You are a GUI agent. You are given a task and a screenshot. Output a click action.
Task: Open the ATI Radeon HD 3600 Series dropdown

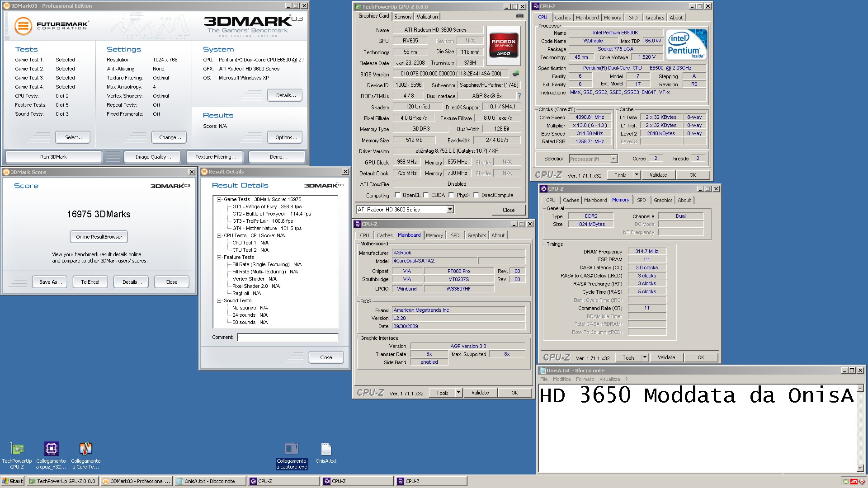[450, 210]
